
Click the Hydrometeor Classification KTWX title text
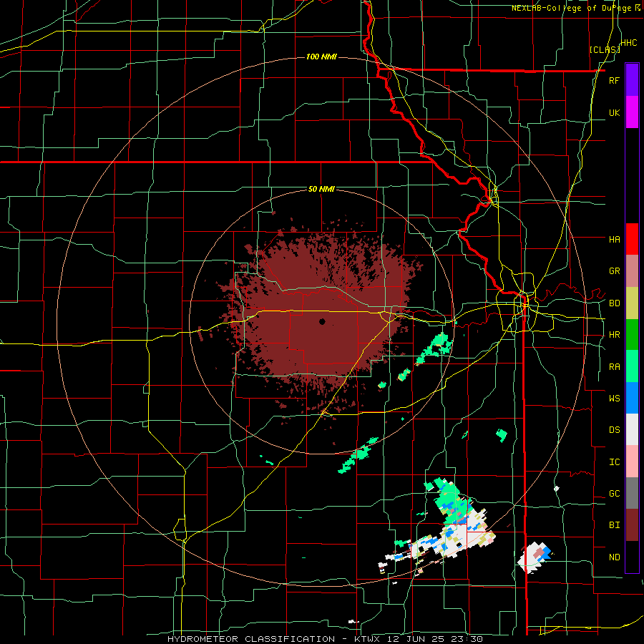[325, 639]
